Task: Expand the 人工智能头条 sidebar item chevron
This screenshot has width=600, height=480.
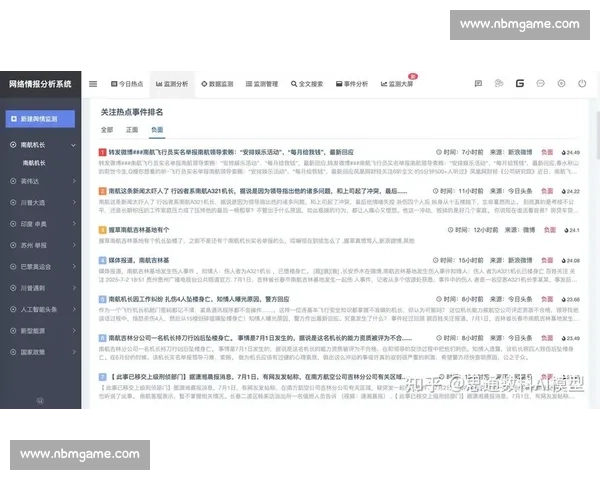Action: [74, 309]
